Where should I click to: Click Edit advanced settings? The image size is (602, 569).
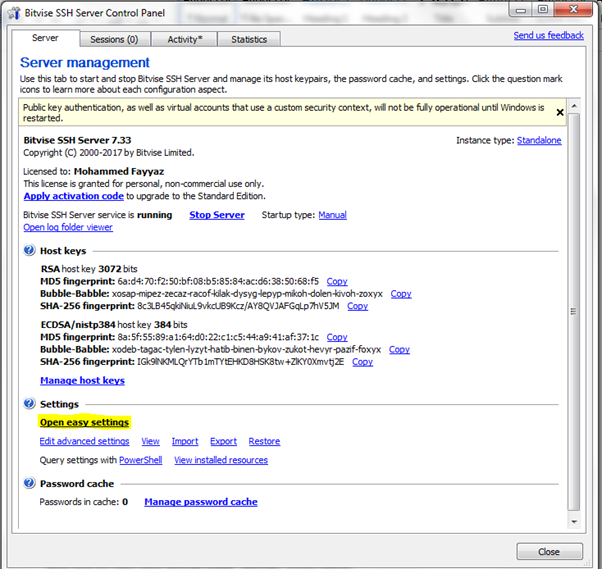84,441
